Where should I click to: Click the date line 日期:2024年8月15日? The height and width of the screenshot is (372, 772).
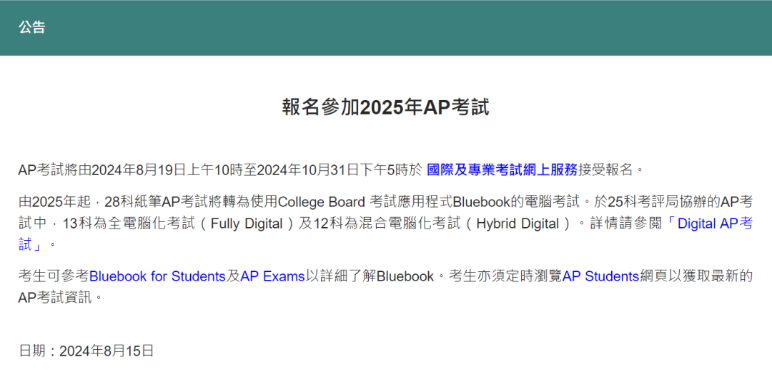86,351
